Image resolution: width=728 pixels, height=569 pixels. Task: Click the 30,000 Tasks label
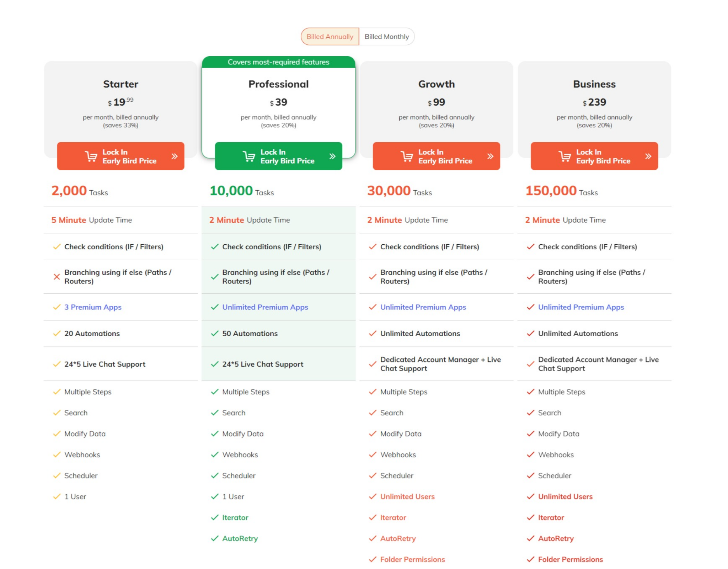400,191
